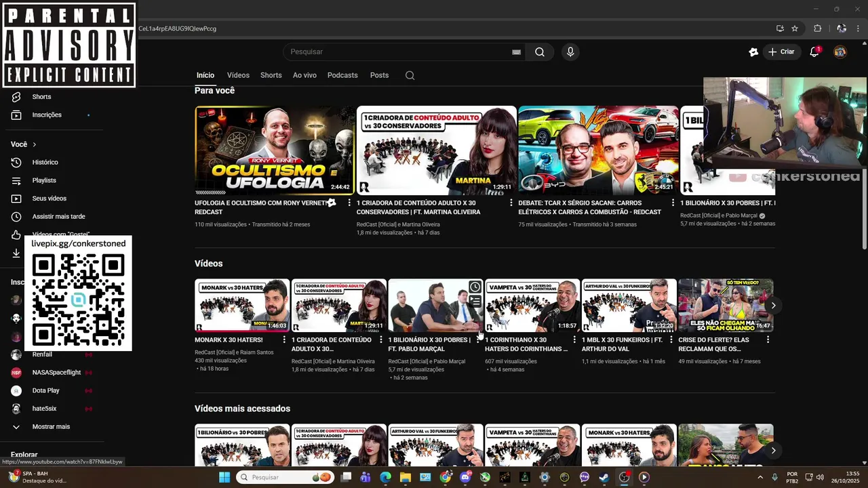Image resolution: width=868 pixels, height=488 pixels.
Task: Open Microsoft Edge from taskbar
Action: coord(385,477)
